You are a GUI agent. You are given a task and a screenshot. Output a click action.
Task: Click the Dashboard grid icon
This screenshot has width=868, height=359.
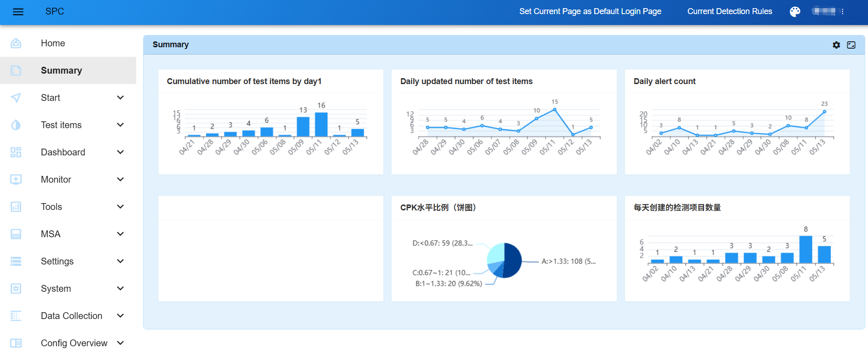[x=16, y=152]
